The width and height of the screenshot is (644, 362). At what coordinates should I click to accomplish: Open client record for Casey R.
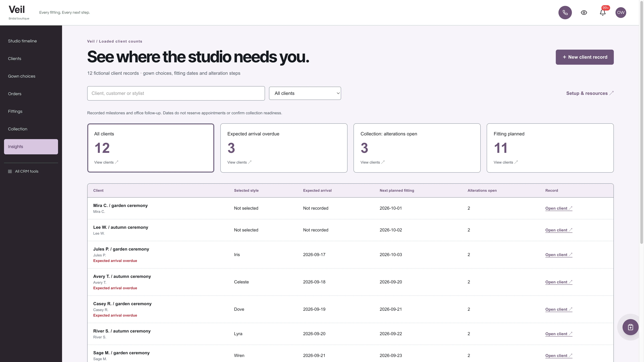point(559,309)
